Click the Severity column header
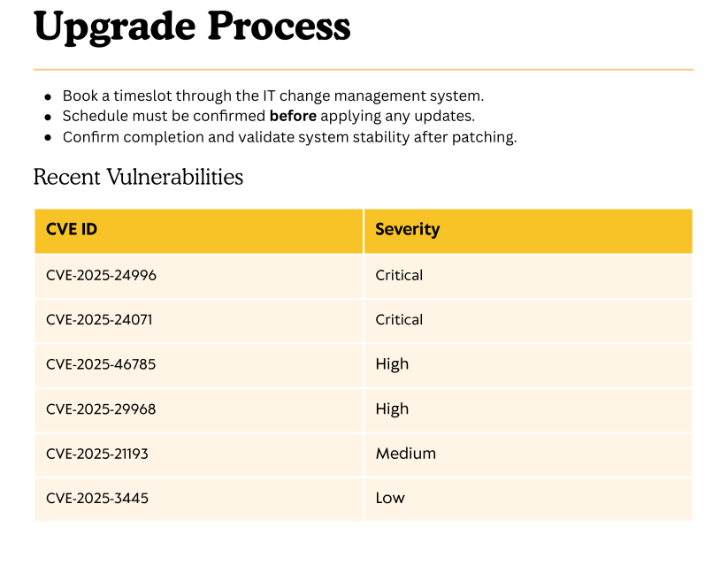 point(407,230)
